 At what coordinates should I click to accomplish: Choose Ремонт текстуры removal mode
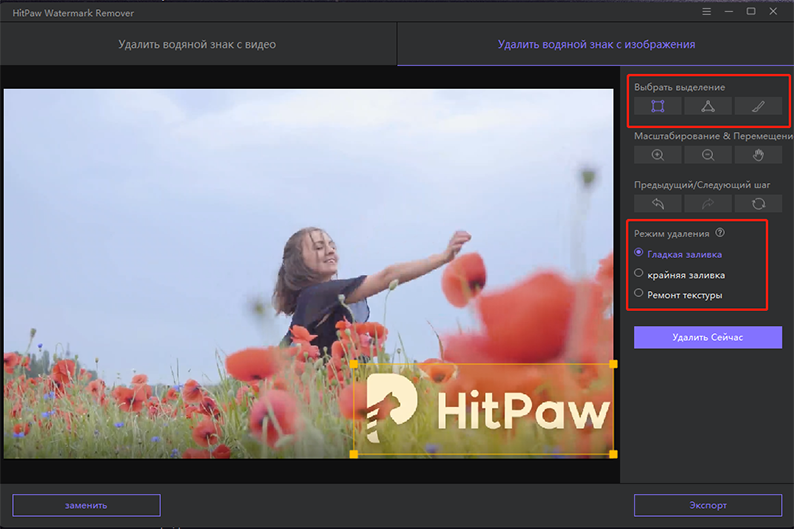point(678,295)
